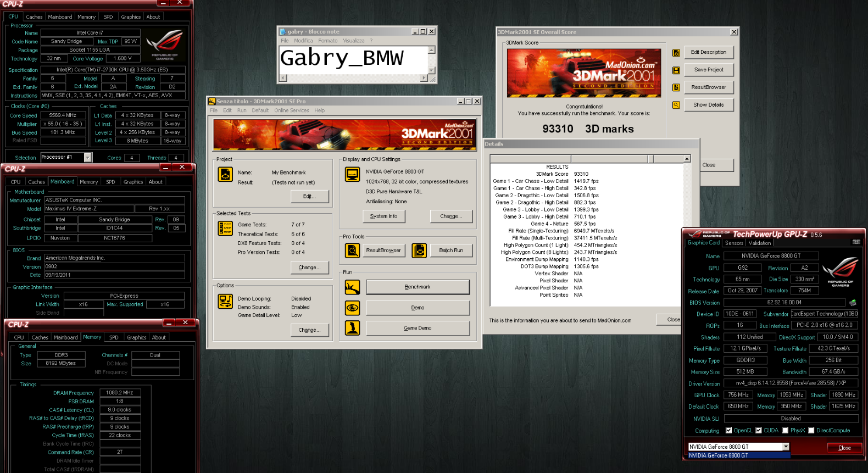
Task: Click the Show Details magnifier icon
Action: (676, 105)
